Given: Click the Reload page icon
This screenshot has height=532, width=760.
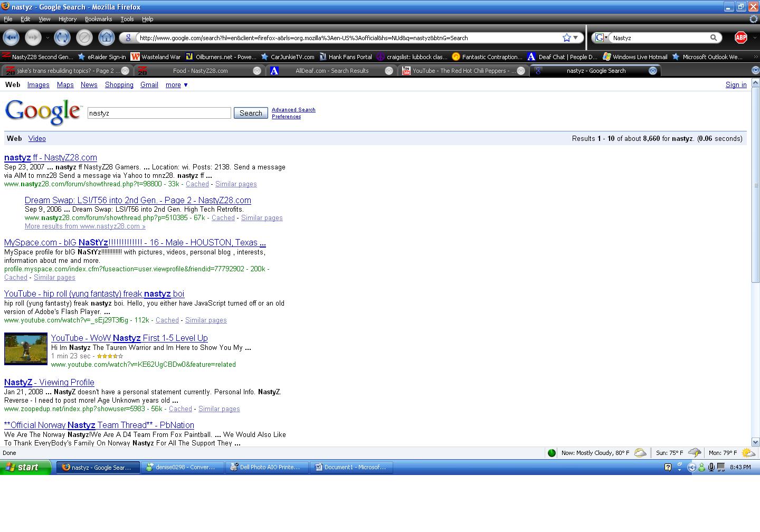Looking at the screenshot, I should 62,37.
